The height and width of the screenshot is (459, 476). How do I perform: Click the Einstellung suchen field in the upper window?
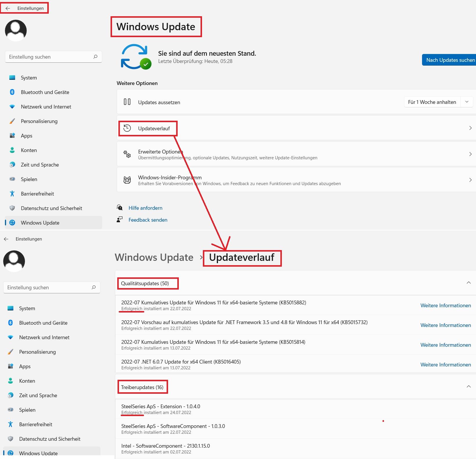pyautogui.click(x=54, y=57)
